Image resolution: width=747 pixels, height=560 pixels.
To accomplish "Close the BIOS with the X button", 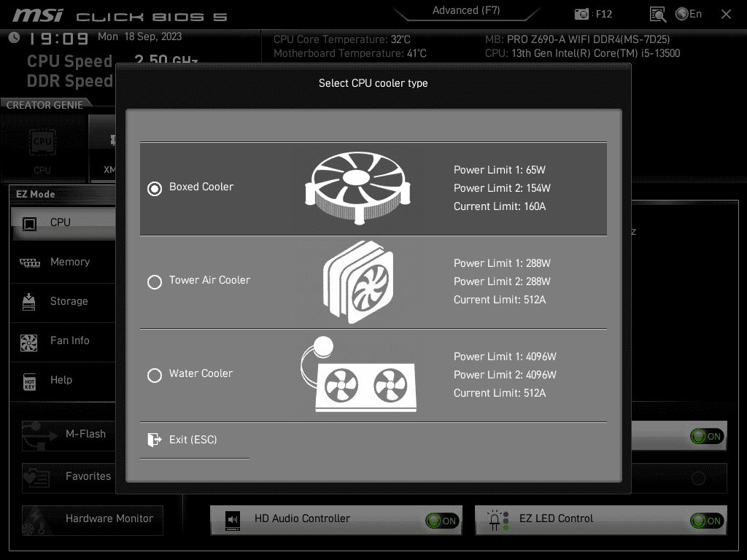I will click(x=726, y=15).
